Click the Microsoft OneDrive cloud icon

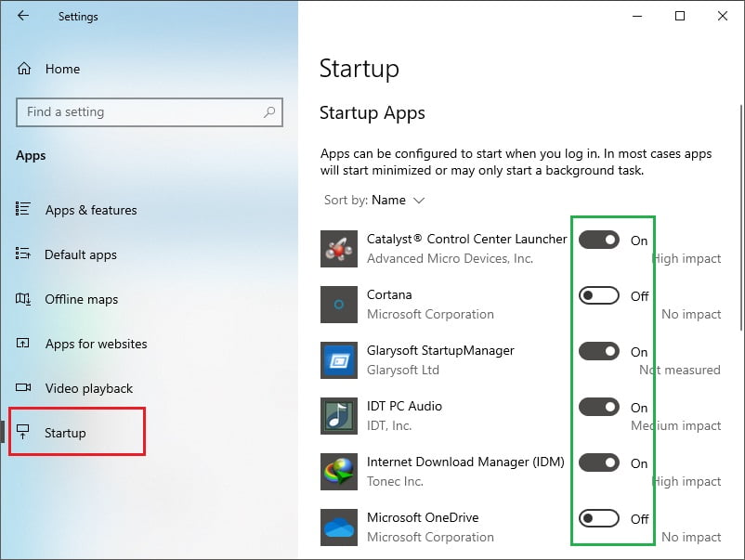point(339,527)
